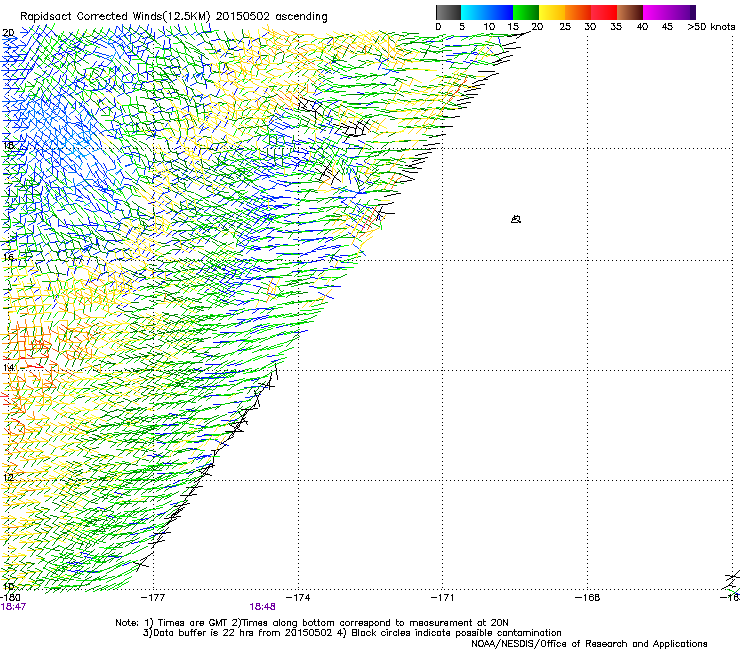Click latitude label '12' on left axis
The image size is (740, 650).
(8, 478)
